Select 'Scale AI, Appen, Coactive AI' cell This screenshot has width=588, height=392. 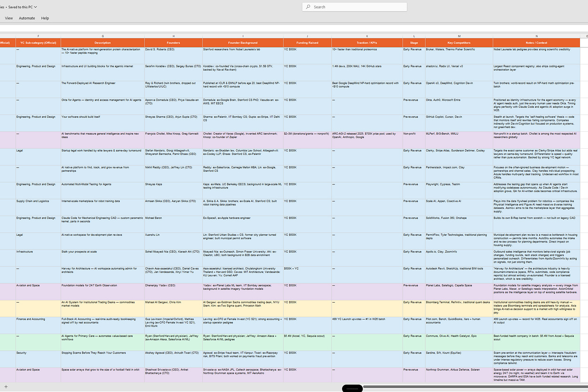pyautogui.click(x=459, y=208)
